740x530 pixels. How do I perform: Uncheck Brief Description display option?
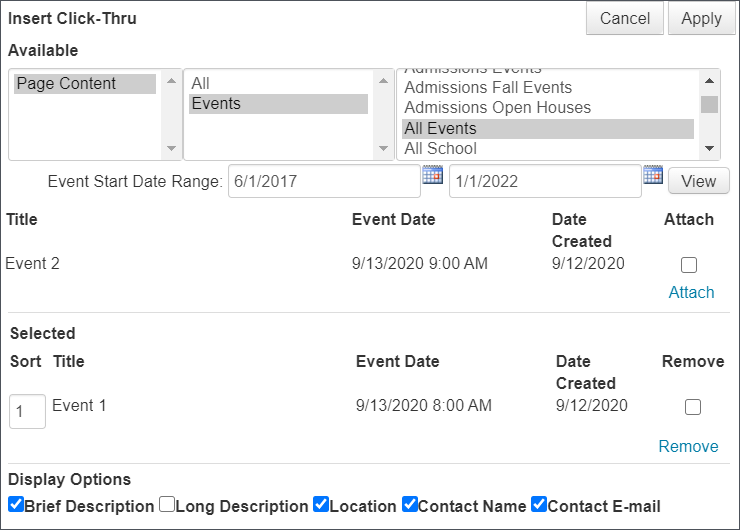[x=16, y=504]
